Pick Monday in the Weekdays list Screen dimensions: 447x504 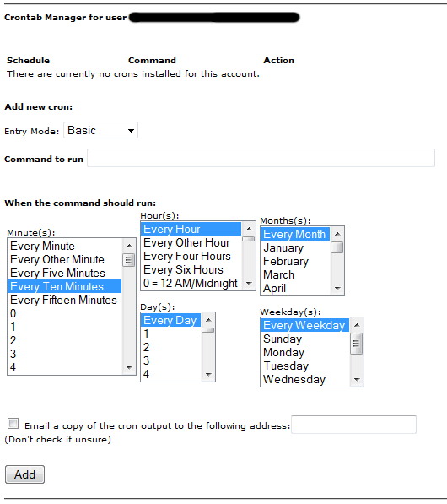pyautogui.click(x=304, y=352)
